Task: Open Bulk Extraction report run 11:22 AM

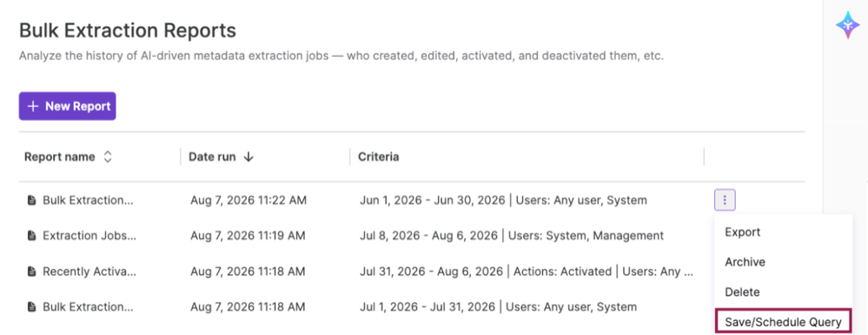Action: pos(89,200)
